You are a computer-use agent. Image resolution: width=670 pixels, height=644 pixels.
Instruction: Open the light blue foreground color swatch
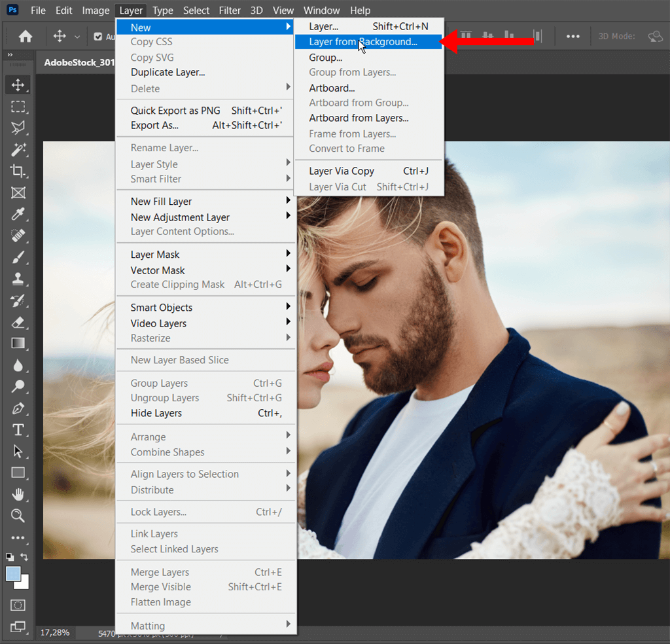[13, 574]
